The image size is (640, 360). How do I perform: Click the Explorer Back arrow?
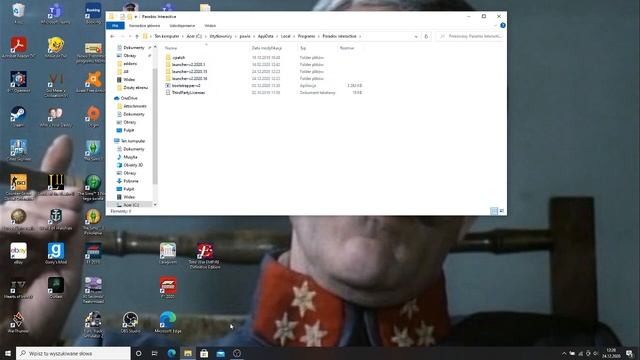coord(112,36)
